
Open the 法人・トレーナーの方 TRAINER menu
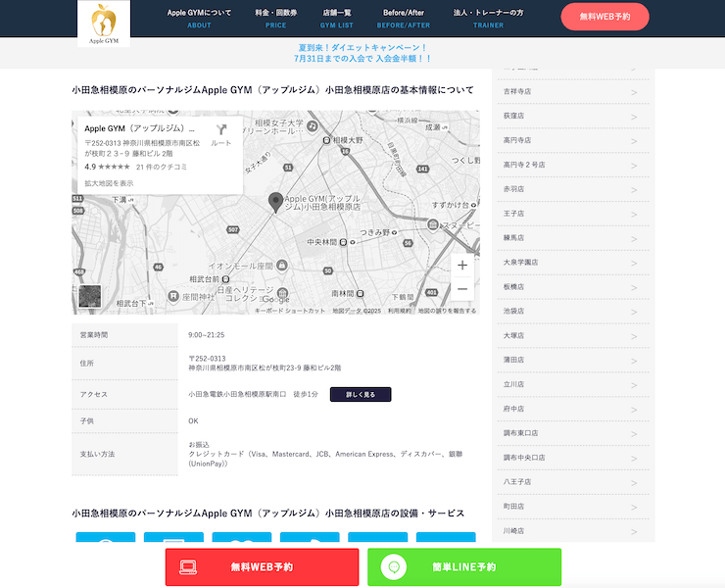pos(488,19)
